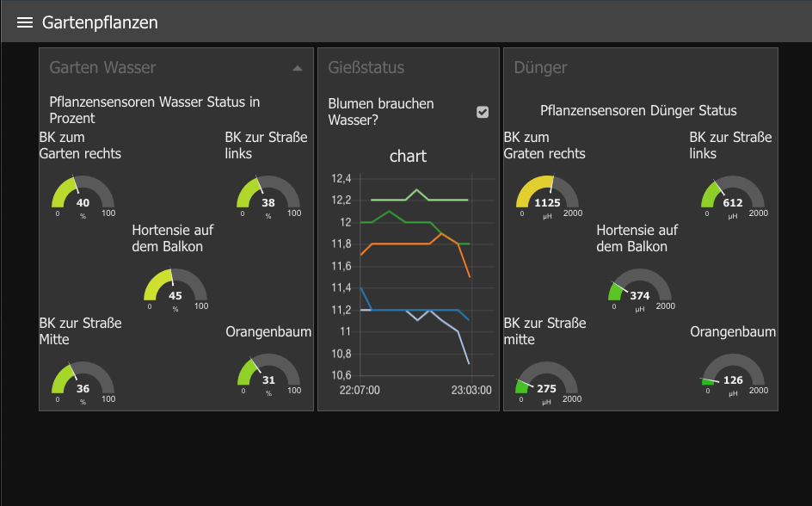This screenshot has width=812, height=506.
Task: Click the water gauge showing 40 percent
Action: pos(83,196)
